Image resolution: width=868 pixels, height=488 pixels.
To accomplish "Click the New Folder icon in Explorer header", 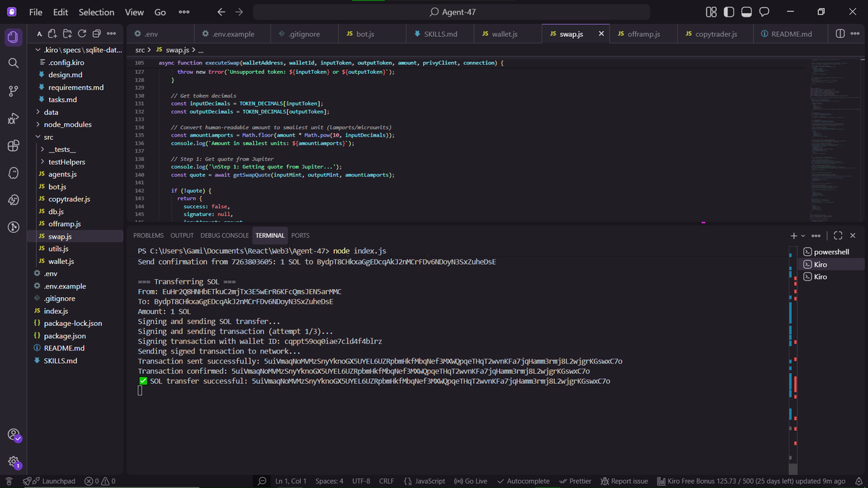I will click(67, 34).
